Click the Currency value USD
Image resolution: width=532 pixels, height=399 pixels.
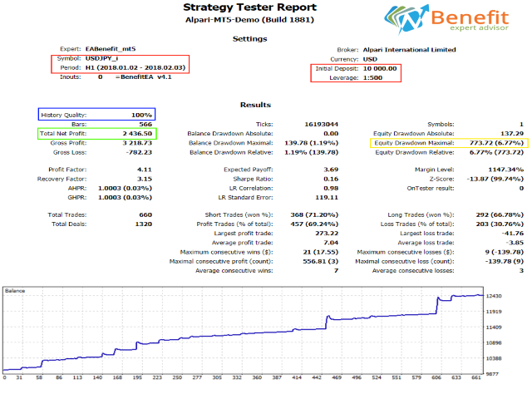370,59
